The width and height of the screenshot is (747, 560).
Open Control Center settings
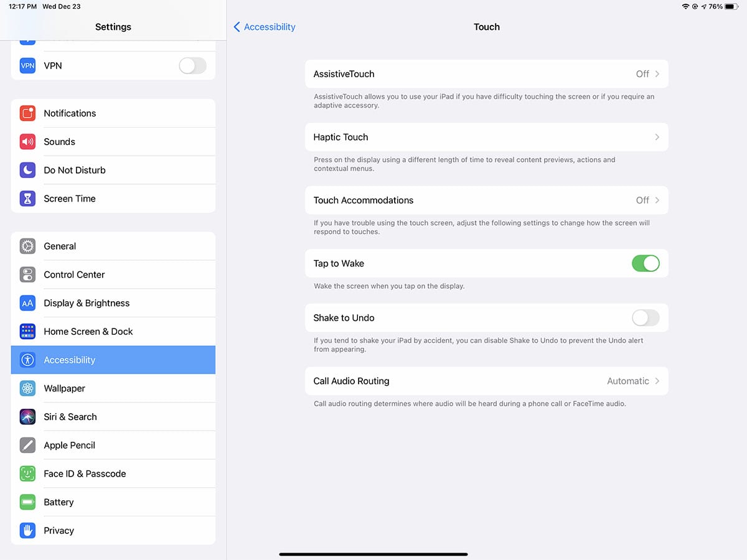click(113, 274)
